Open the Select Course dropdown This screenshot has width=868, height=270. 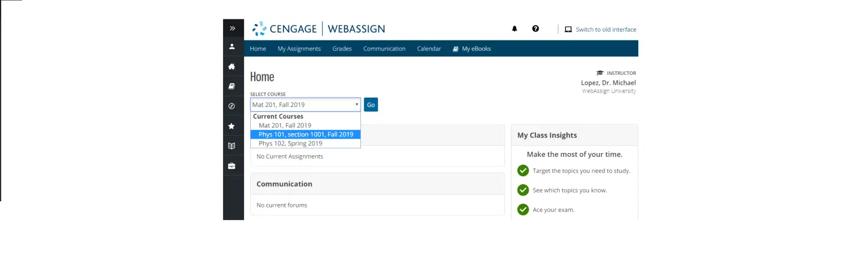pyautogui.click(x=306, y=104)
